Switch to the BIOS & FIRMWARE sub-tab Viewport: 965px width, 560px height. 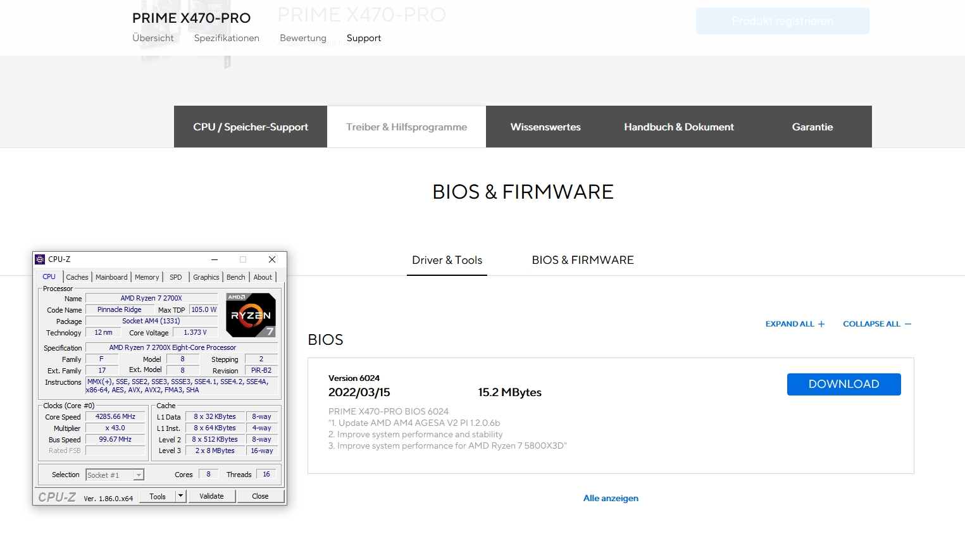pyautogui.click(x=583, y=260)
